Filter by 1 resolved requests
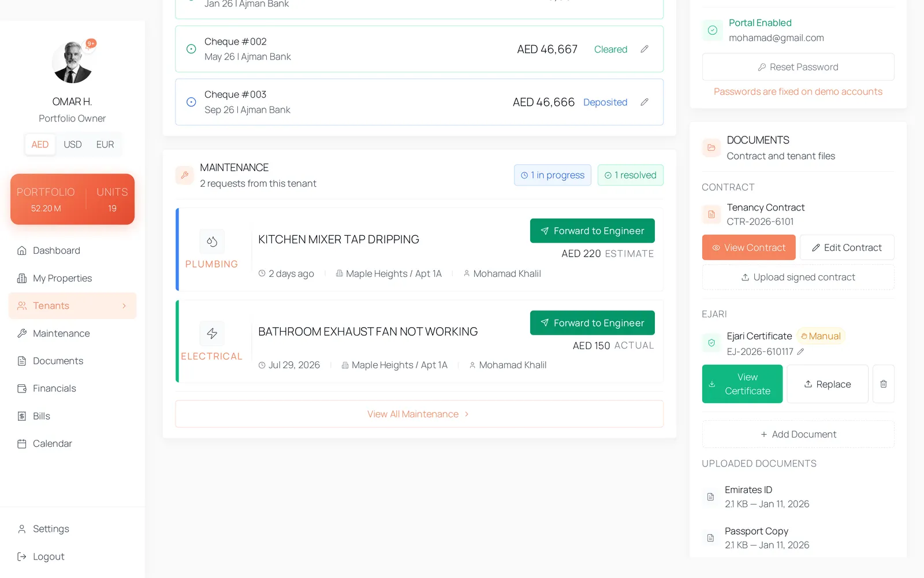The width and height of the screenshot is (924, 578). click(x=631, y=175)
